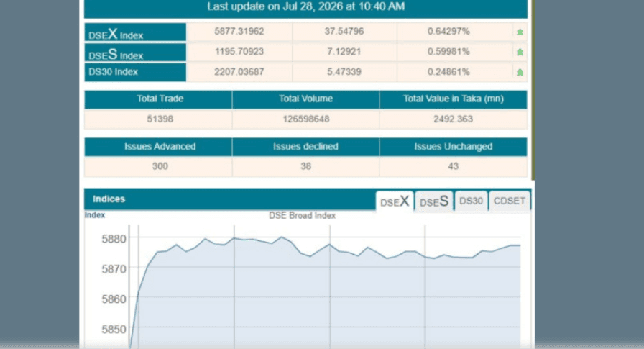Click the Issues Advanced header
Image resolution: width=644 pixels, height=349 pixels.
point(160,146)
